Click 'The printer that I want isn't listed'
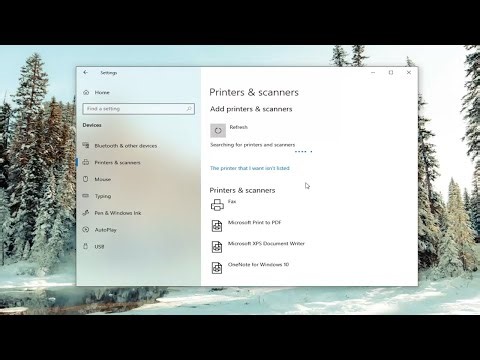Image resolution: width=480 pixels, height=360 pixels. point(250,168)
